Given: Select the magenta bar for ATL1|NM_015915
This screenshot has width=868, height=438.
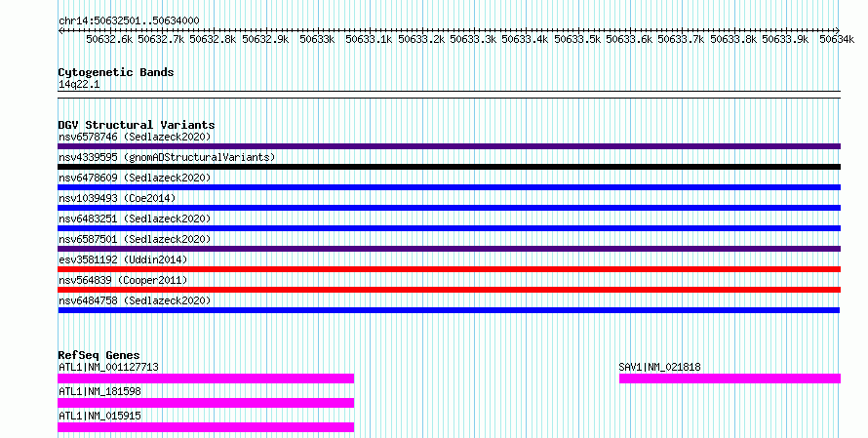Looking at the screenshot, I should point(206,427).
